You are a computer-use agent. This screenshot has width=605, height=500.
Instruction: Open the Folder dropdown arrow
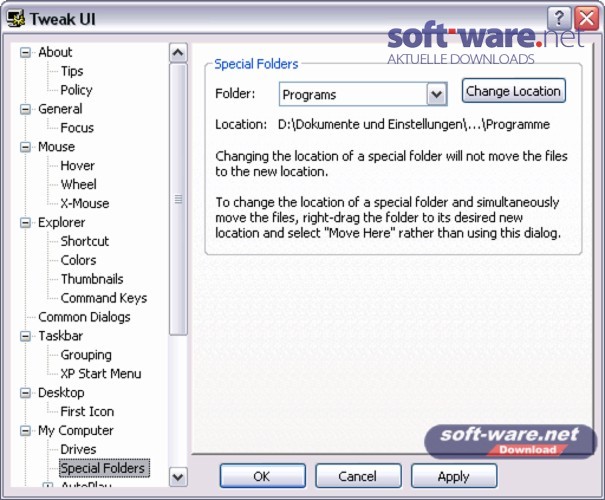tap(436, 94)
